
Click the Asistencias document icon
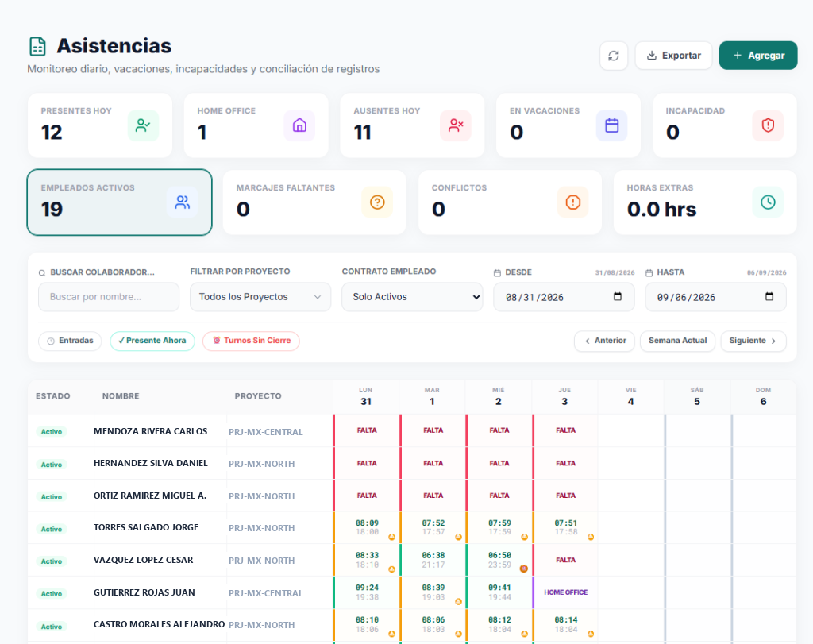coord(37,46)
